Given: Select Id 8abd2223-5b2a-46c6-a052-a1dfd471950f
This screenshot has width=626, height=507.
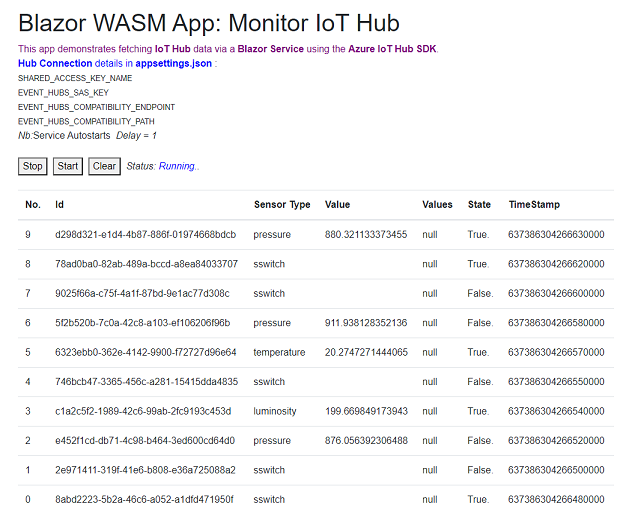Looking at the screenshot, I should click(144, 499).
